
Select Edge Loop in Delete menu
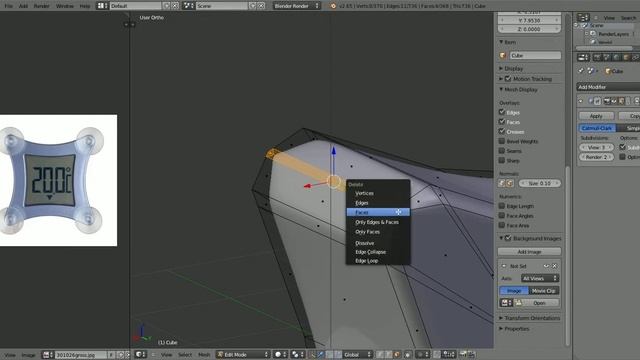[378, 261]
